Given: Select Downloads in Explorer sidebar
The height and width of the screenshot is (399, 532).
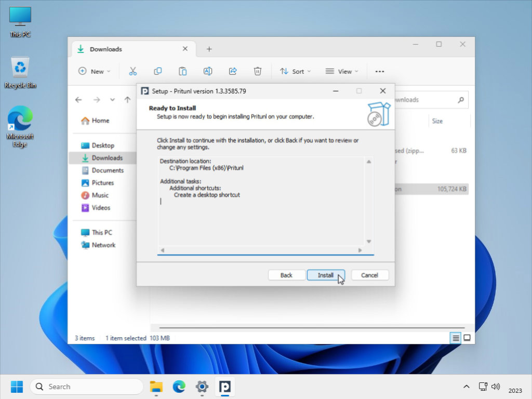Looking at the screenshot, I should click(x=102, y=158).
